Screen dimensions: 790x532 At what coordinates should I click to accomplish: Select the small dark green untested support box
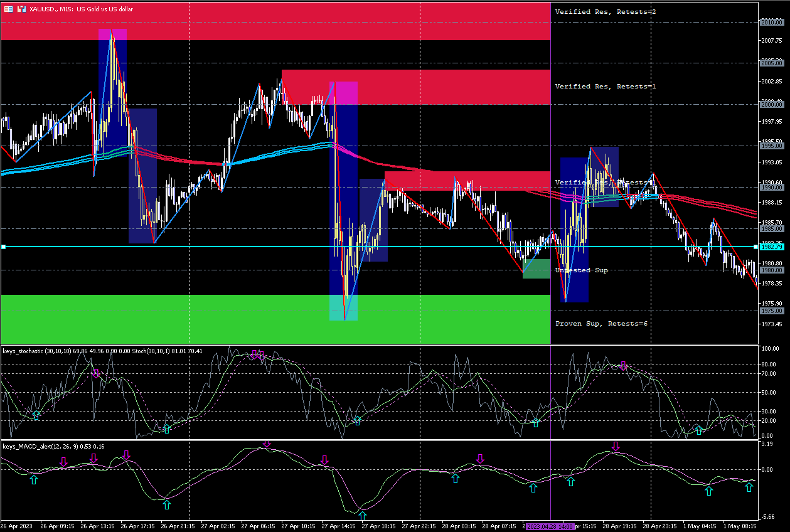click(x=536, y=269)
